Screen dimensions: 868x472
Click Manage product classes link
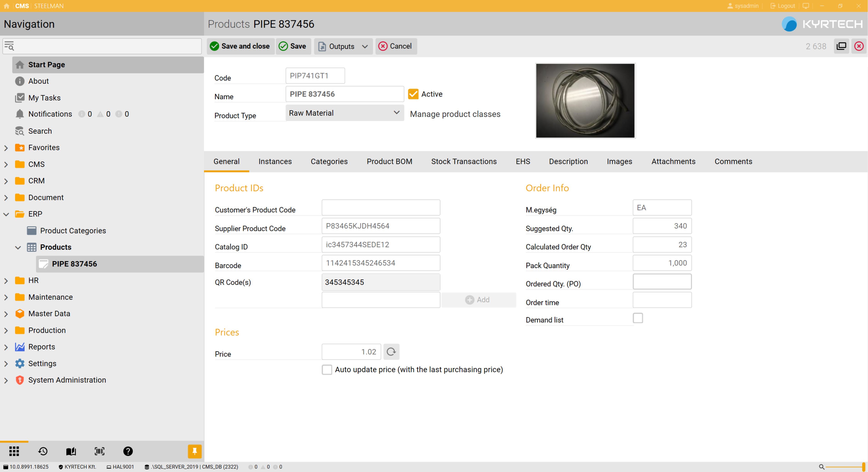coord(455,114)
